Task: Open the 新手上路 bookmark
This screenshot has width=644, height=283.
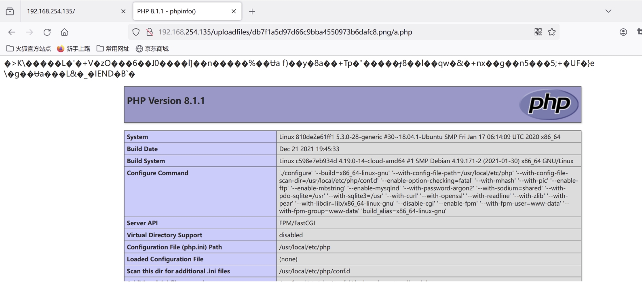Action: [x=74, y=49]
